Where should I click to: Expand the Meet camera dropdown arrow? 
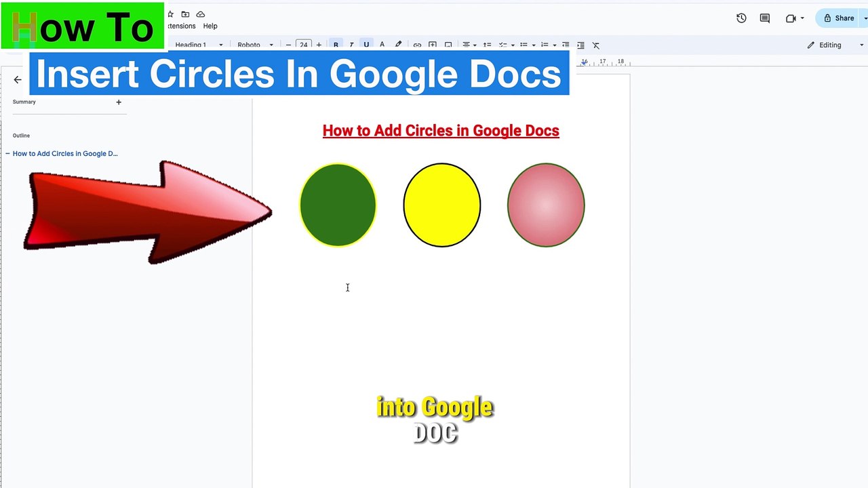tap(802, 18)
